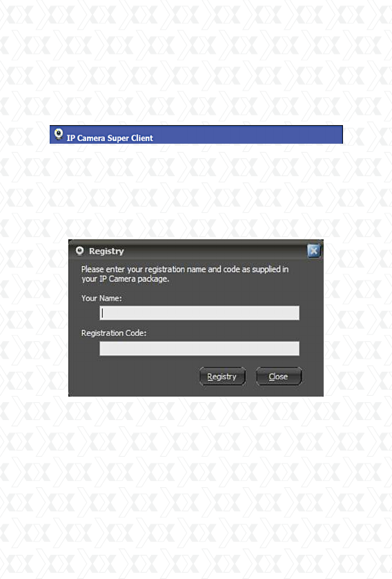Click the Close button in the dialog

(279, 377)
